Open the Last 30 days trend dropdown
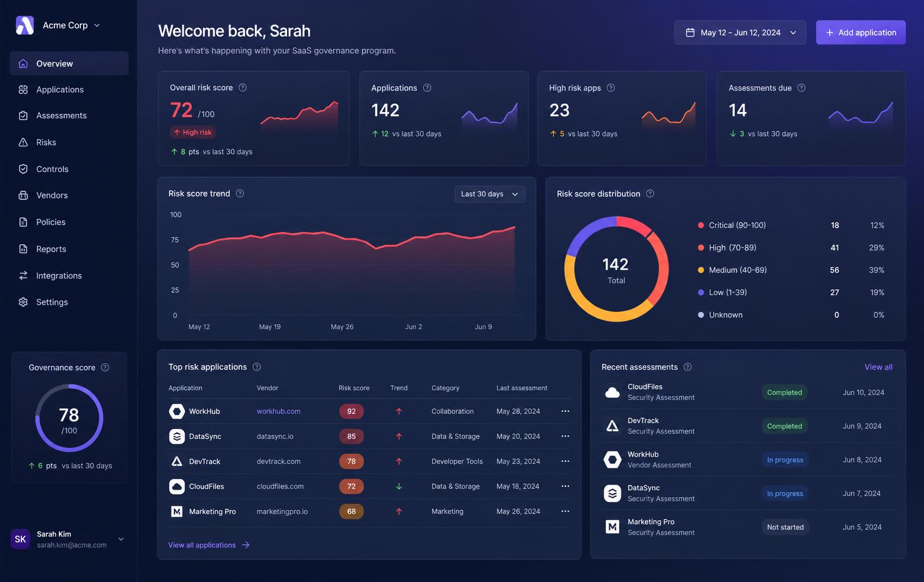The height and width of the screenshot is (582, 924). (490, 194)
